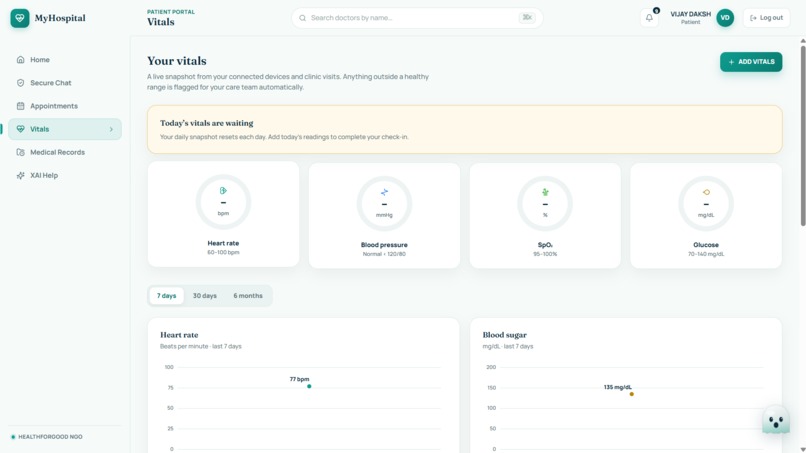Click the Add Vitals button

(x=751, y=62)
